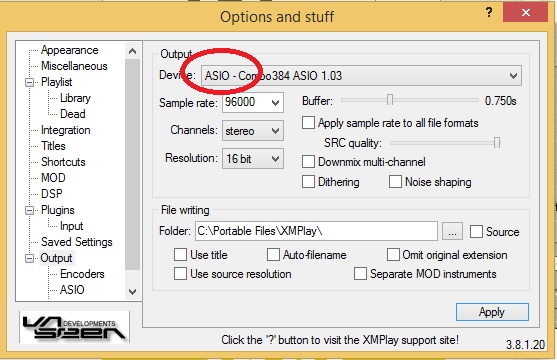Open the Integration settings page
The width and height of the screenshot is (557, 360).
click(65, 130)
